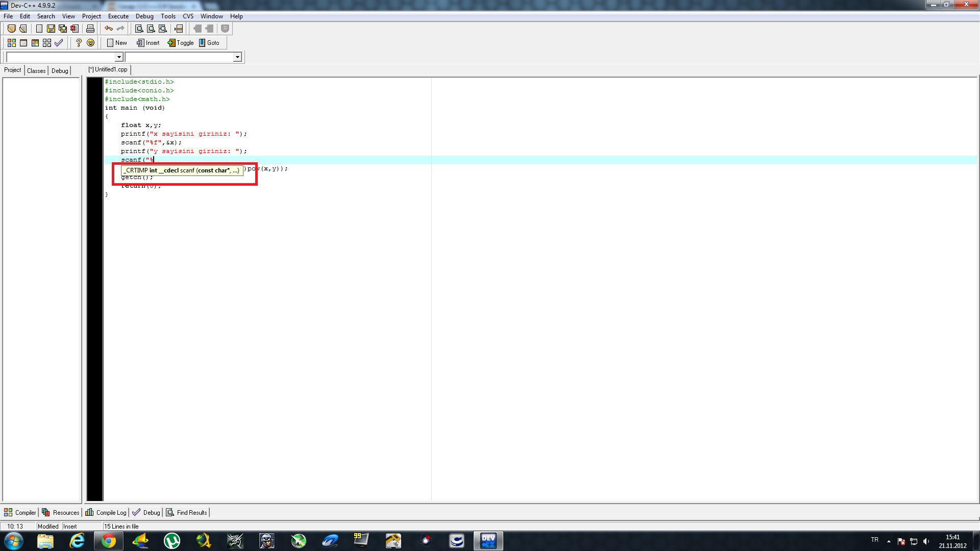Image resolution: width=980 pixels, height=551 pixels.
Task: Undo the last edit
Action: [109, 29]
